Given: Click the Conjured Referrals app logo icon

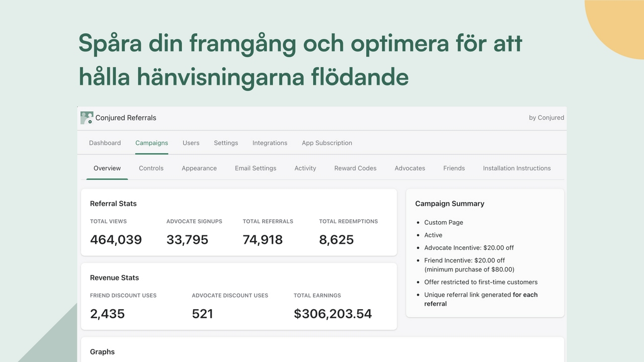Looking at the screenshot, I should click(87, 118).
